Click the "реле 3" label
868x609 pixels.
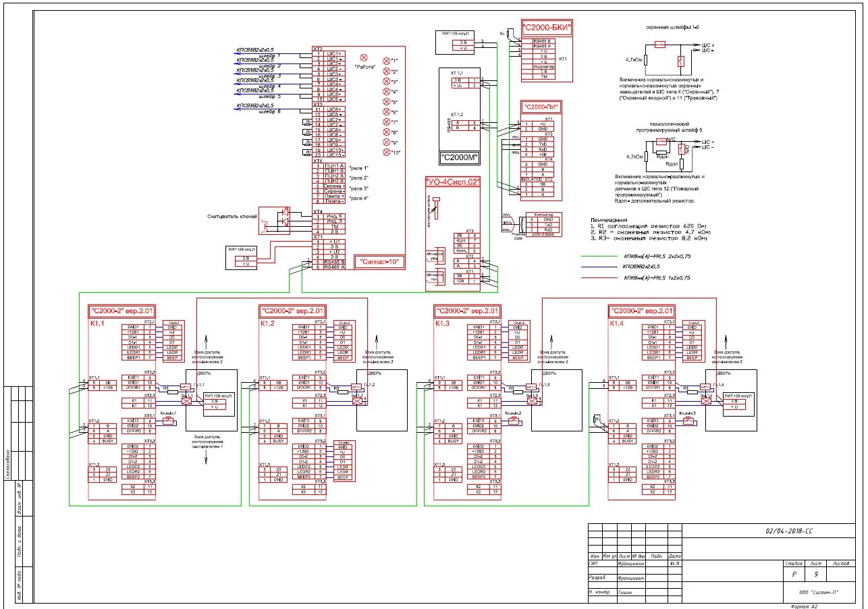[x=360, y=188]
